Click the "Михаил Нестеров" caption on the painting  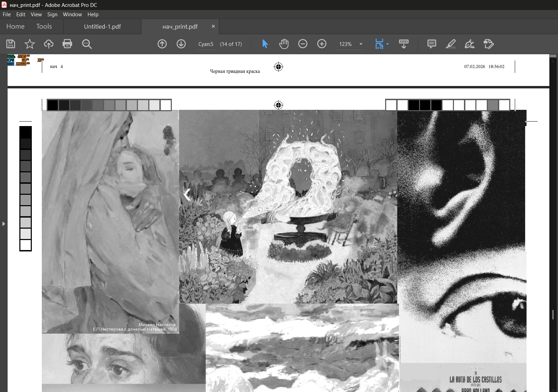tap(157, 325)
